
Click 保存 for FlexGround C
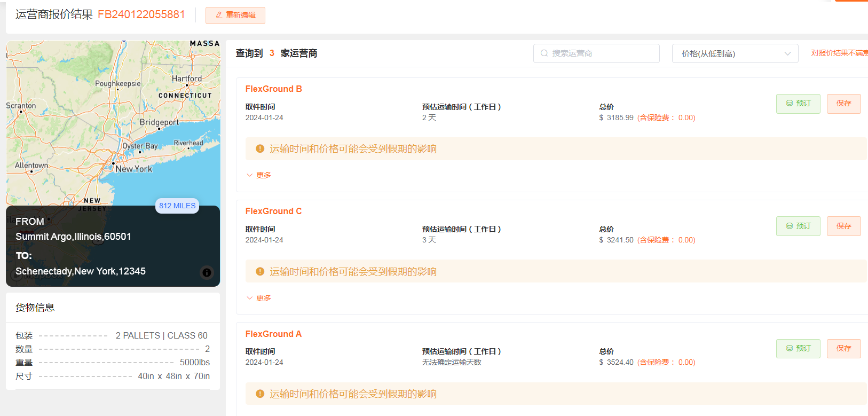pos(843,226)
